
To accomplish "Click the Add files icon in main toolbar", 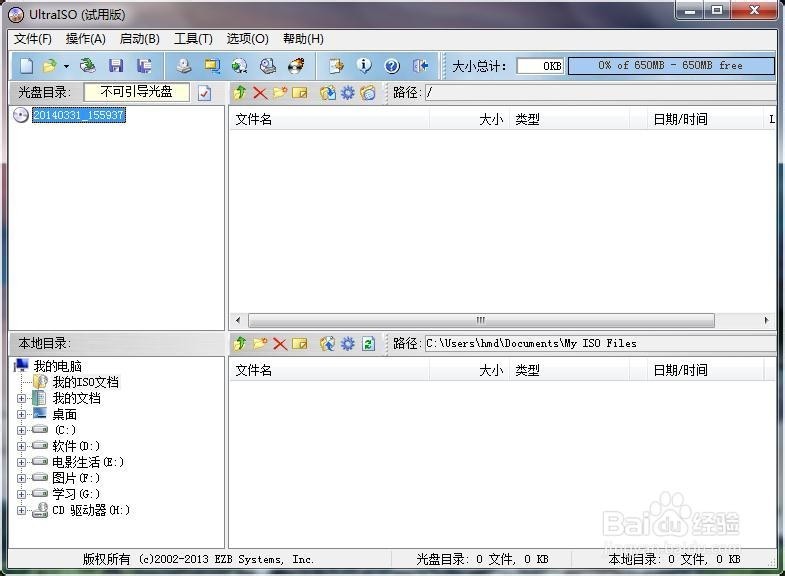I will [x=336, y=66].
